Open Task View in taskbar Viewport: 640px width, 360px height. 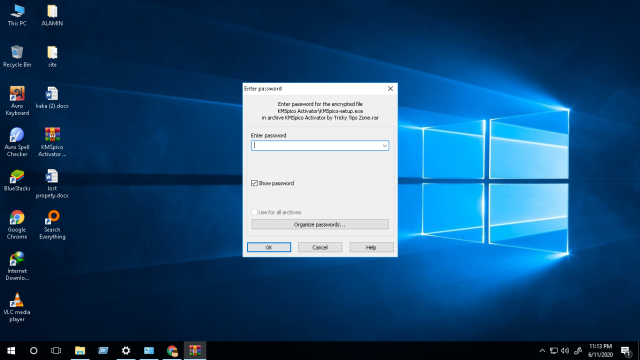[56, 351]
